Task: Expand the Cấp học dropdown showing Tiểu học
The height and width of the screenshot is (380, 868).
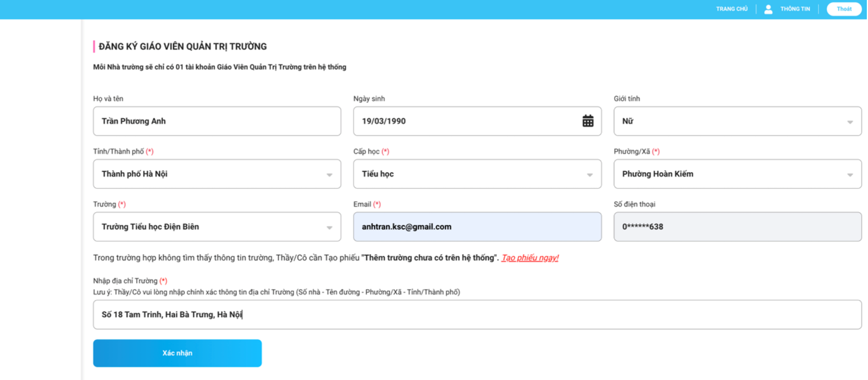Action: 477,174
